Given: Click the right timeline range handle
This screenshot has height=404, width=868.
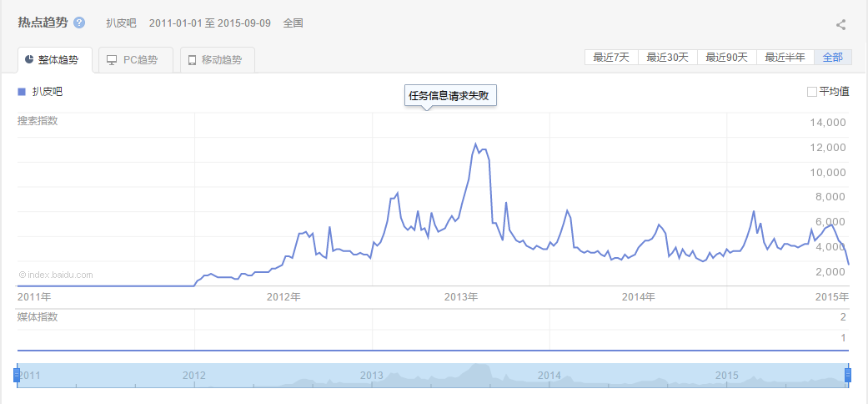Looking at the screenshot, I should pos(848,375).
